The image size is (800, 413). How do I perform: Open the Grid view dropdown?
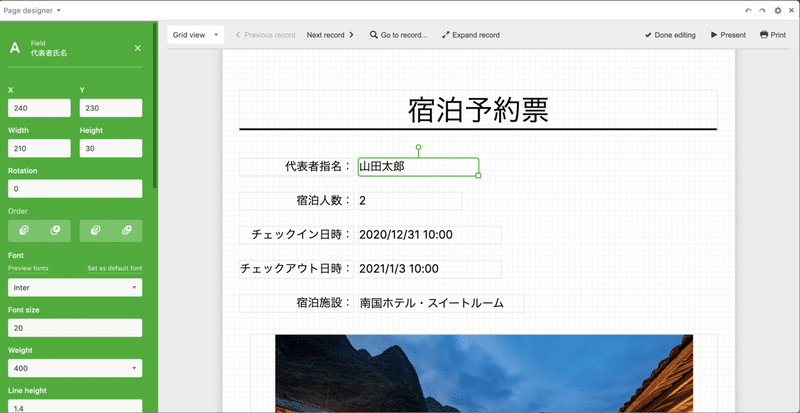coord(195,35)
